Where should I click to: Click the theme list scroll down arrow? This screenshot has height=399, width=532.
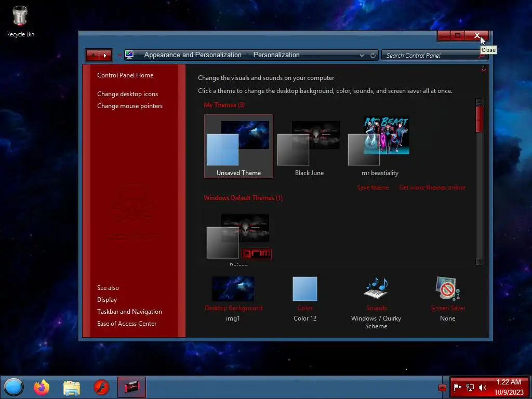479,261
